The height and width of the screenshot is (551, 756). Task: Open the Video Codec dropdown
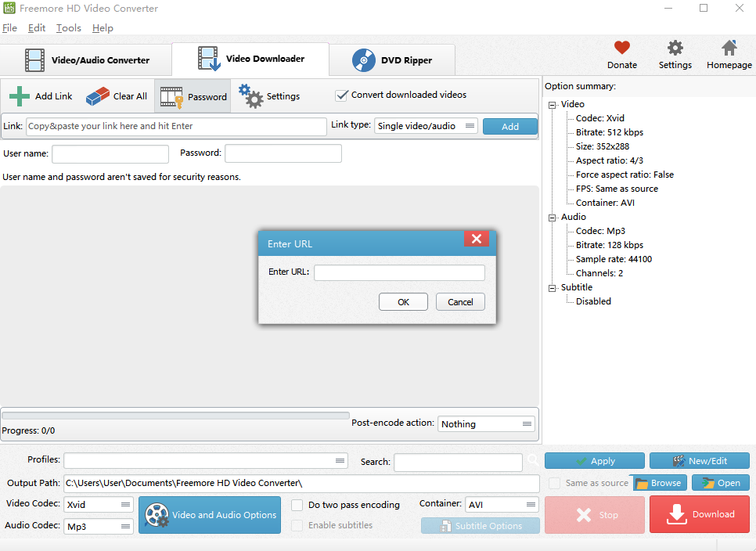pos(99,504)
